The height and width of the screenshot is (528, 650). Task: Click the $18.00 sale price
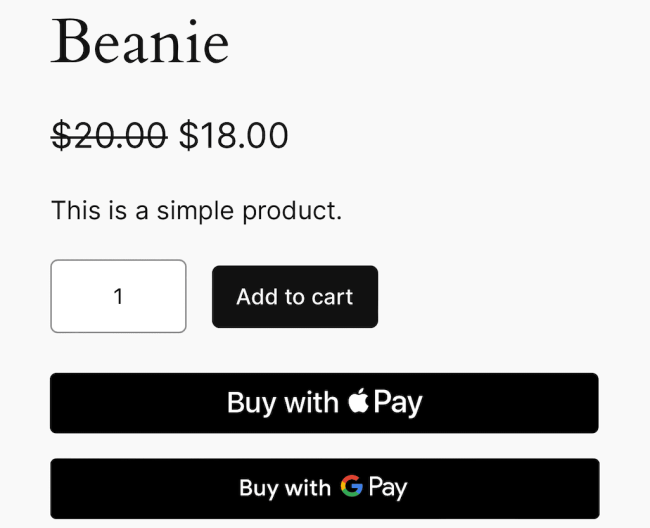233,134
